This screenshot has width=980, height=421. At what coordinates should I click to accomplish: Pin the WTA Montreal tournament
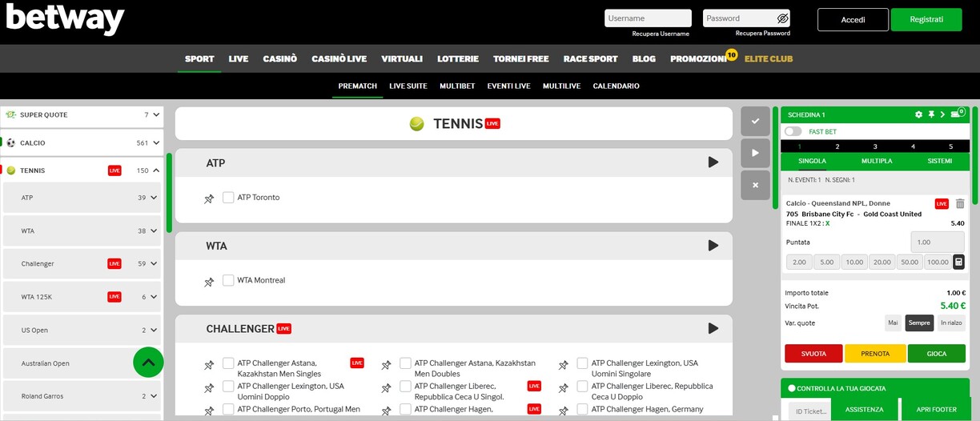pos(209,282)
